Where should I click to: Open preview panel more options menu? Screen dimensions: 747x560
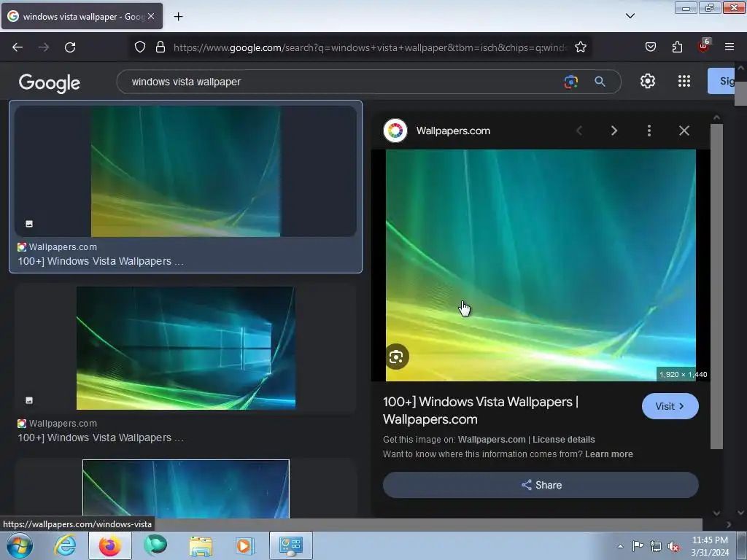pos(649,131)
